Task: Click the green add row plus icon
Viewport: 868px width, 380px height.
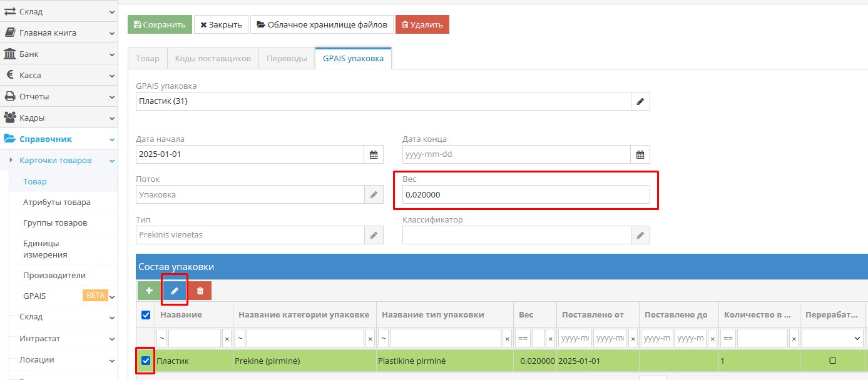Action: [149, 291]
